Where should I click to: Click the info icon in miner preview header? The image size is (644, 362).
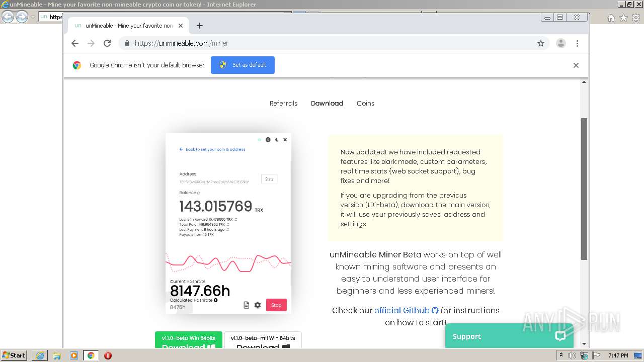(x=268, y=140)
